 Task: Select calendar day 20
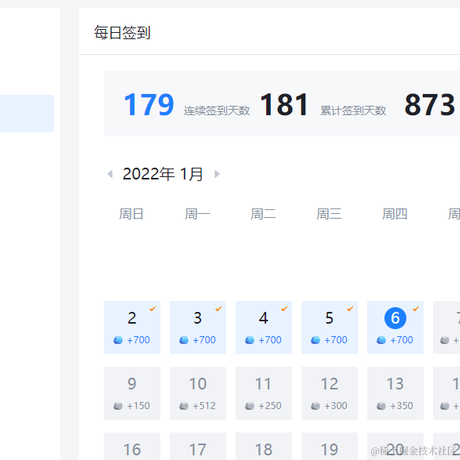[x=395, y=446]
